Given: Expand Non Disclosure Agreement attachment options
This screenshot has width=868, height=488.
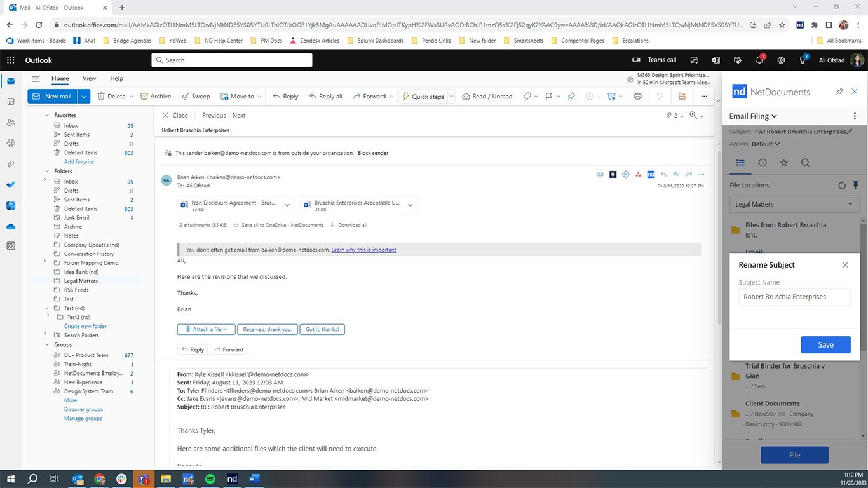Looking at the screenshot, I should coord(287,205).
